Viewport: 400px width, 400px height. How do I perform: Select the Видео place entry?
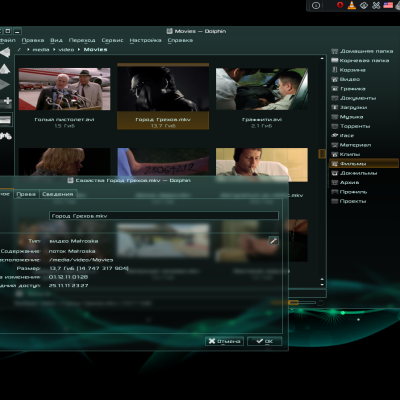click(346, 79)
